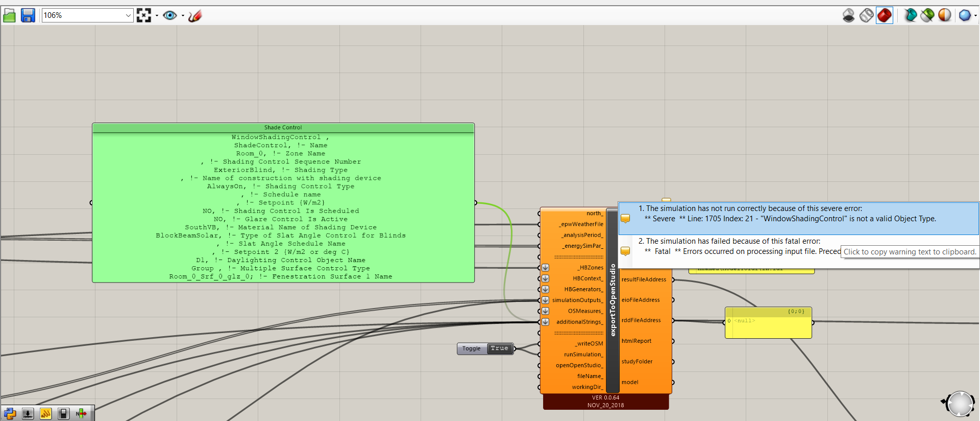The image size is (980, 421).
Task: Click the additionalStrings_ input arrow icon
Action: [545, 322]
